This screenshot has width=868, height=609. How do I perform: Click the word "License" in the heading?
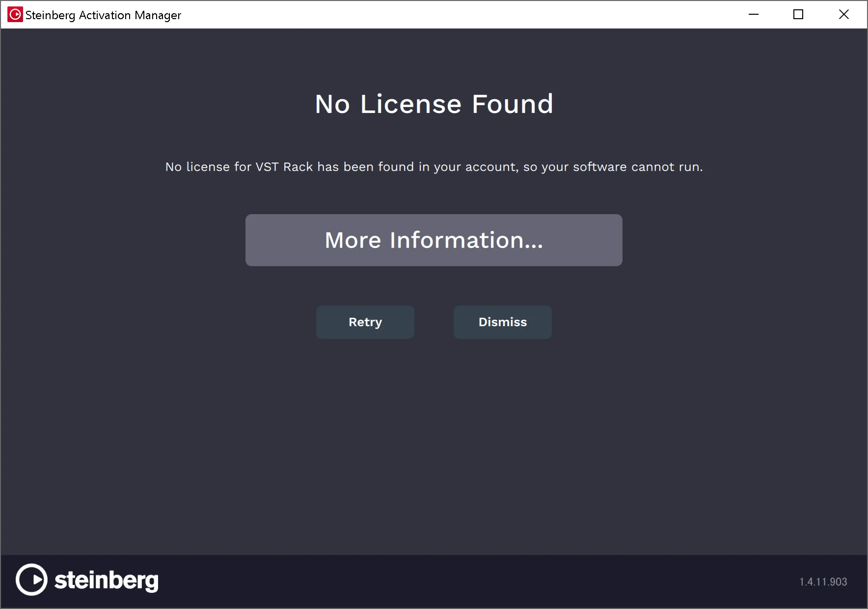coord(411,104)
